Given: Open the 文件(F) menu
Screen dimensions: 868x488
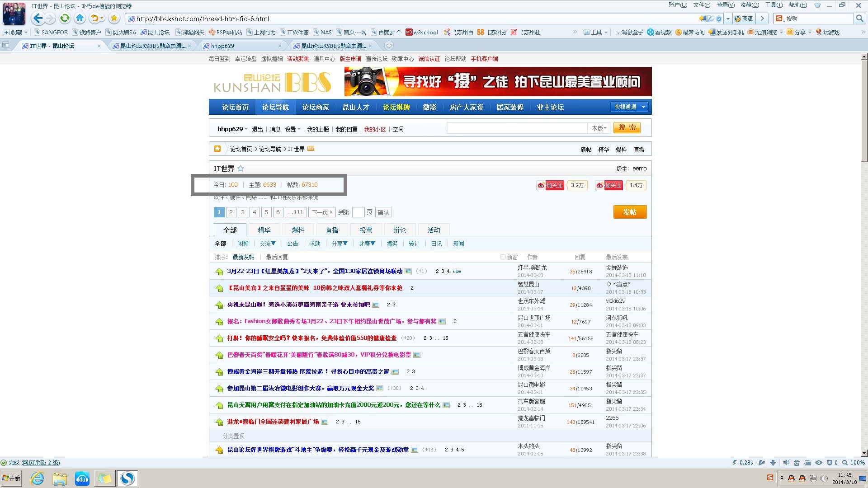Looking at the screenshot, I should click(702, 5).
